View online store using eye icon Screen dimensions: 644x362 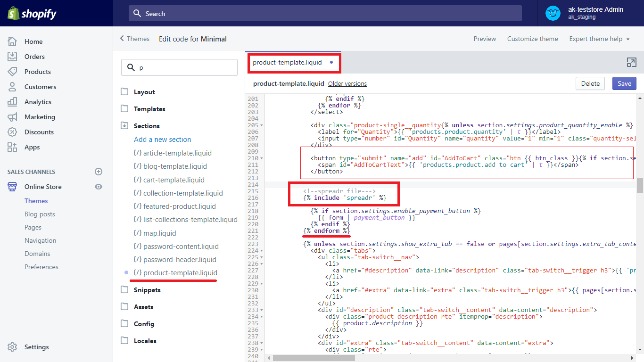(99, 187)
